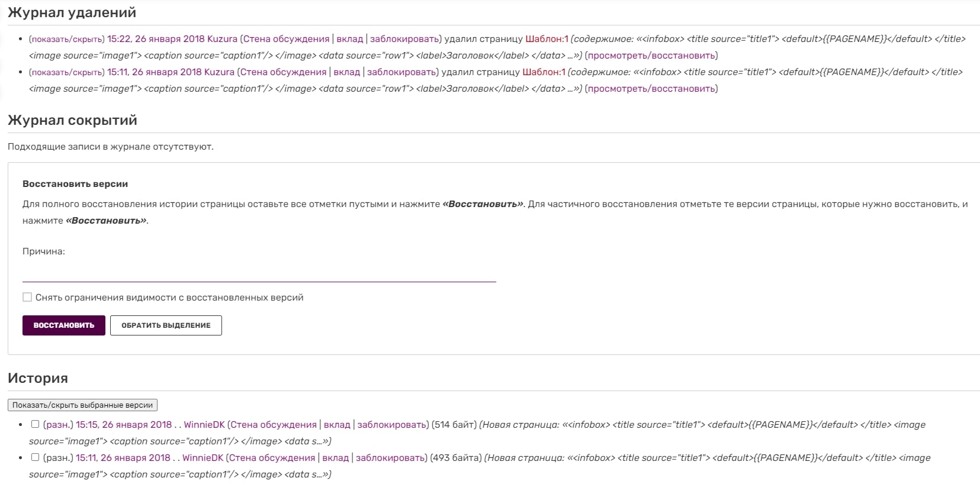Click заблокировать for WinnieDK on the 514-byte revision
Screen dimensions: 980x484
(391, 425)
